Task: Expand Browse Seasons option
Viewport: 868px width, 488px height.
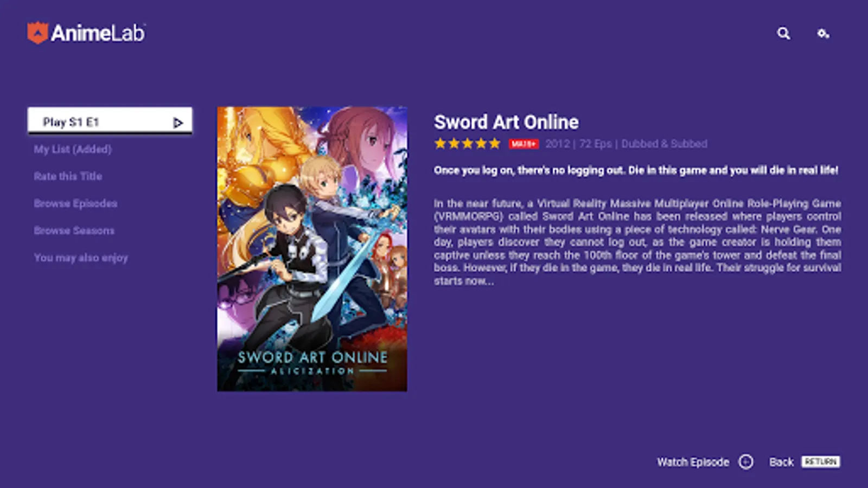Action: (x=74, y=230)
